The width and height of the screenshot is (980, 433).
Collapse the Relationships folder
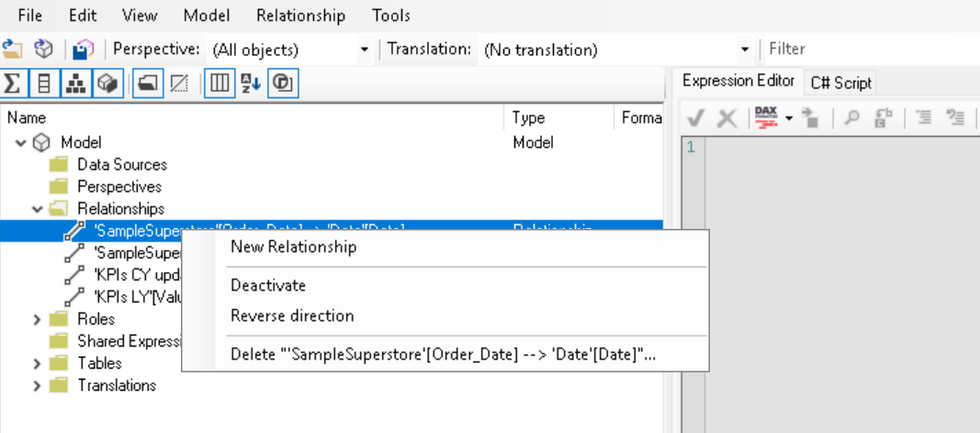37,209
